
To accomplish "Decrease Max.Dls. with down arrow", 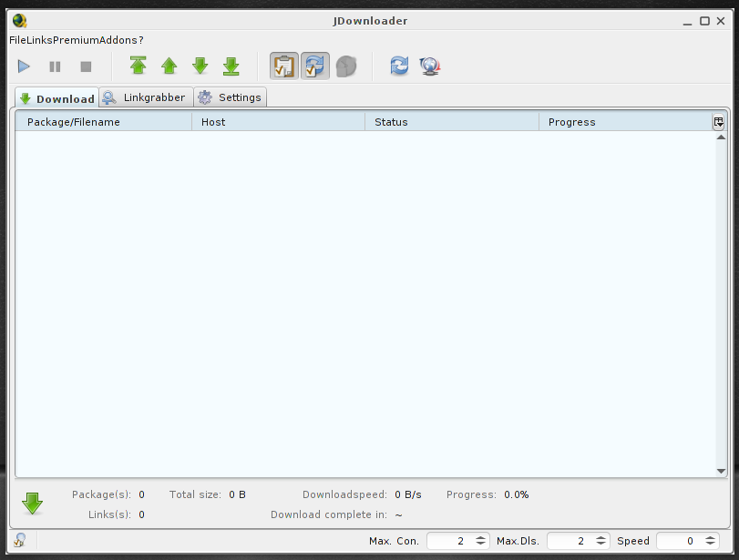I will tap(600, 544).
